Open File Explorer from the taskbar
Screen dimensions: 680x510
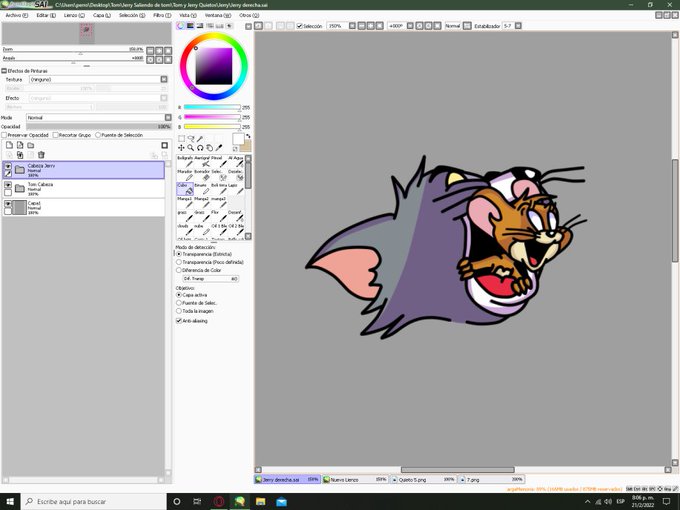click(x=260, y=502)
